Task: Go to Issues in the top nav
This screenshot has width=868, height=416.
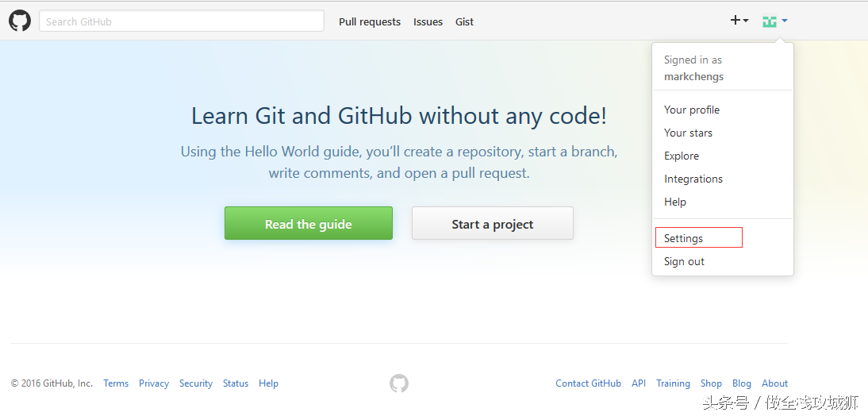Action: pos(428,21)
